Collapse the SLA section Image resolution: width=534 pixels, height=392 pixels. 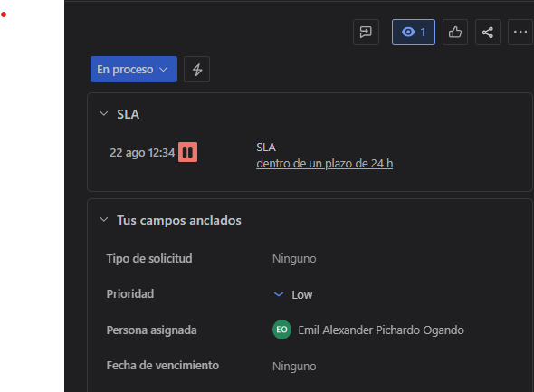(104, 114)
